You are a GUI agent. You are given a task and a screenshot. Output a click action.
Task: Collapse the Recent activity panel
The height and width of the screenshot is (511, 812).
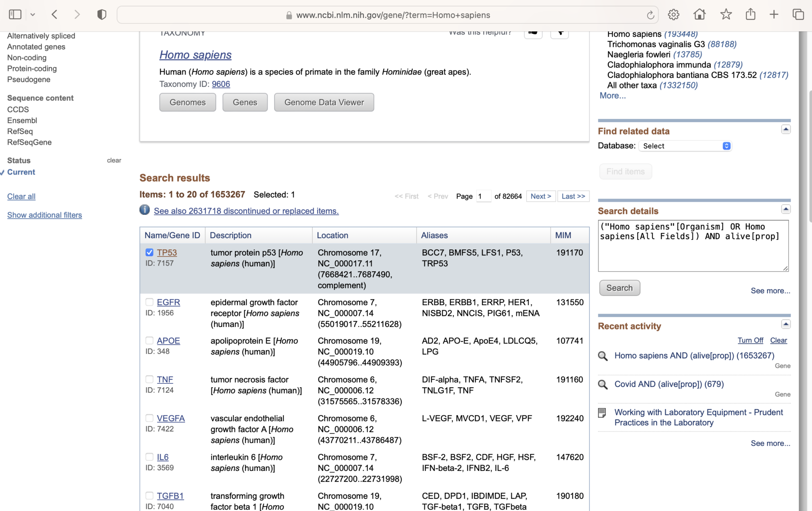click(785, 324)
